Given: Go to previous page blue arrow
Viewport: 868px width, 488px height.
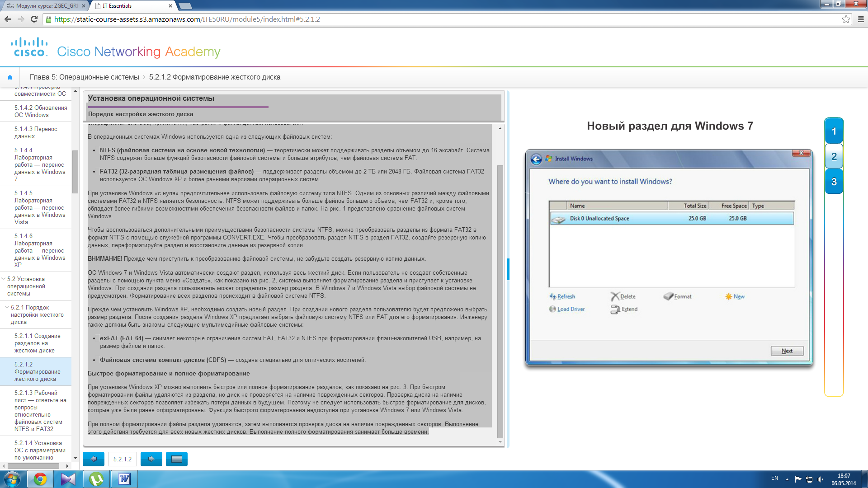Looking at the screenshot, I should coord(94,459).
